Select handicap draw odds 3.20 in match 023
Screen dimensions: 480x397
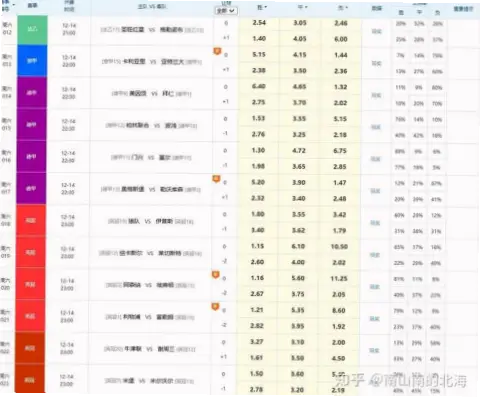point(297,390)
